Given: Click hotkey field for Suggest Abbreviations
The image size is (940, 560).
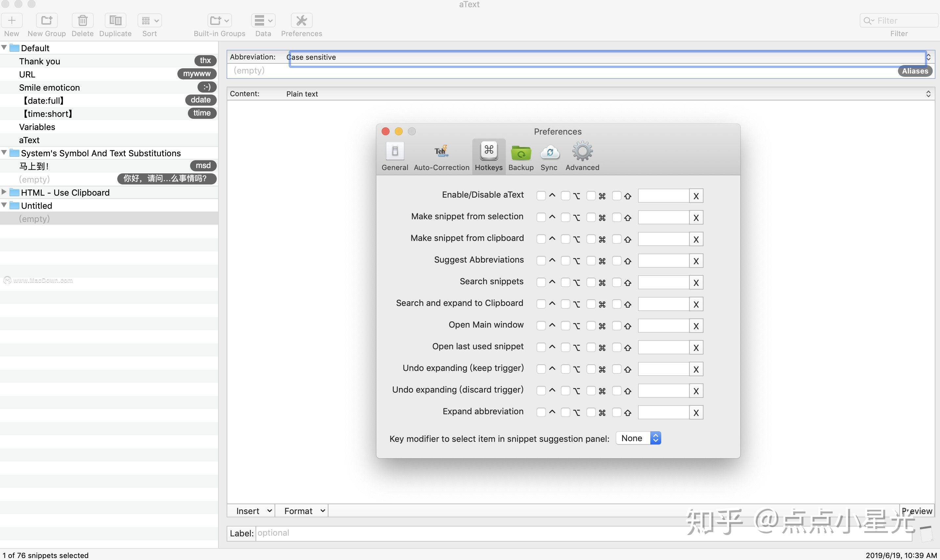Looking at the screenshot, I should (x=664, y=261).
